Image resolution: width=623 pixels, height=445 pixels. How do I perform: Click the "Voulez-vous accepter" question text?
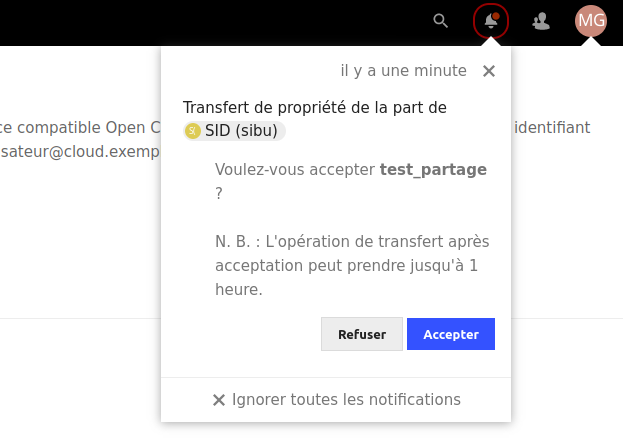295,169
